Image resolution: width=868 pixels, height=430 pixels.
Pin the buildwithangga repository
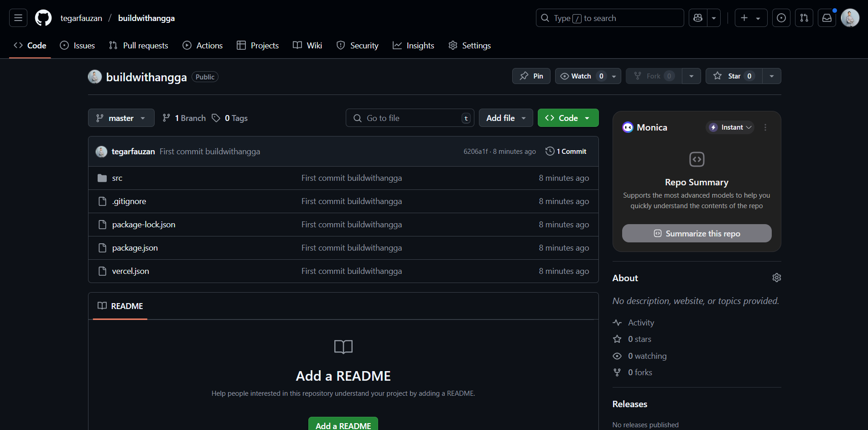point(531,76)
